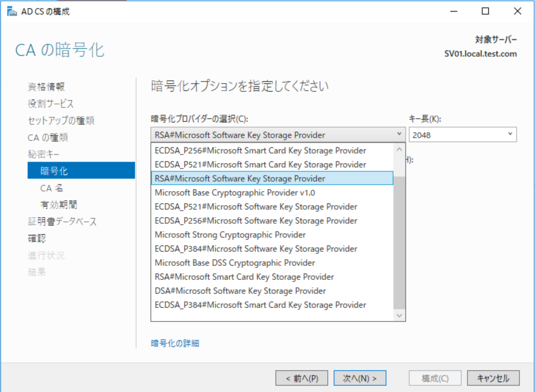This screenshot has width=535, height=392.
Task: Open the cryptographic provider dropdown
Action: pyautogui.click(x=278, y=135)
